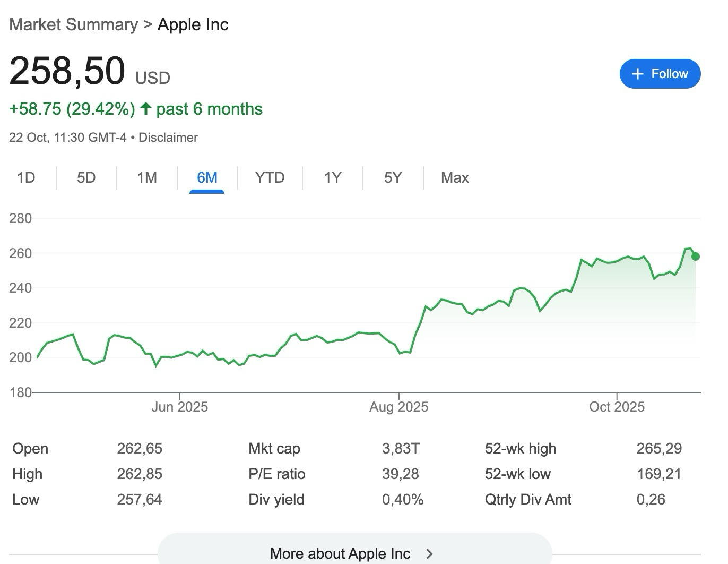Screen dimensions: 728x564
Task: Click the Aug 2025 axis label
Action: click(x=398, y=407)
